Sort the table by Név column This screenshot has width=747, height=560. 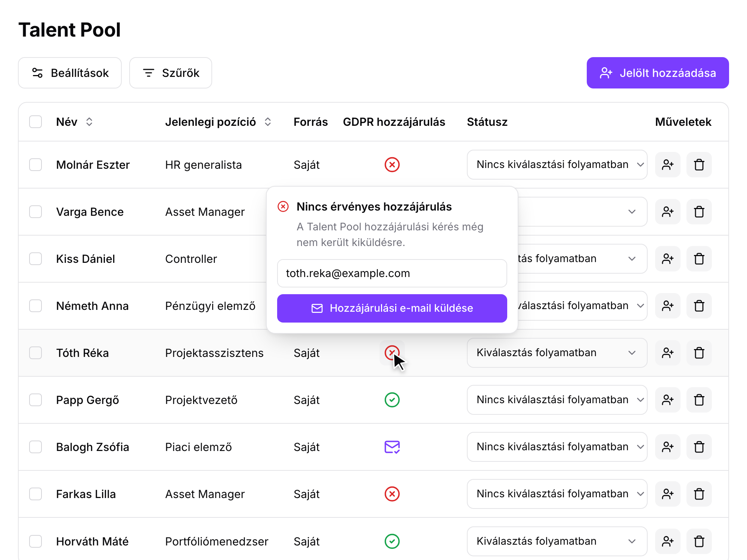(x=89, y=122)
